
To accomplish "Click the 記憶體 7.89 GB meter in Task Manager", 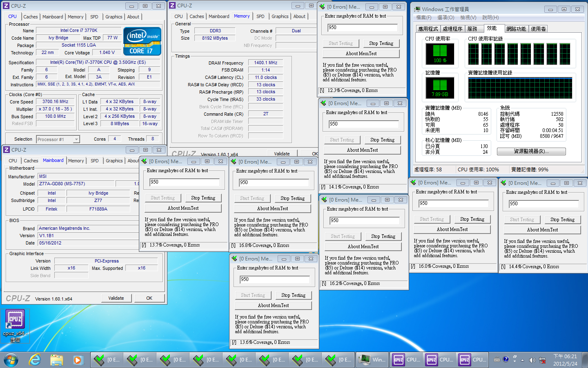I will point(439,88).
